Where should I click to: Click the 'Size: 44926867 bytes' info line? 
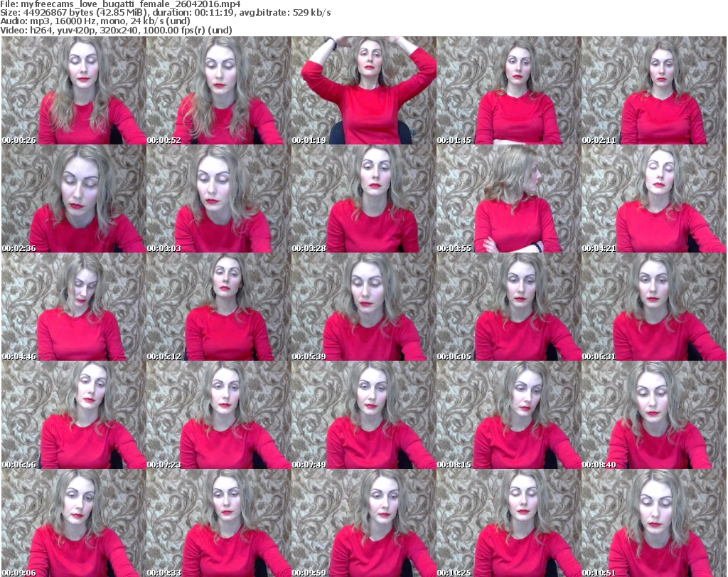click(x=165, y=13)
